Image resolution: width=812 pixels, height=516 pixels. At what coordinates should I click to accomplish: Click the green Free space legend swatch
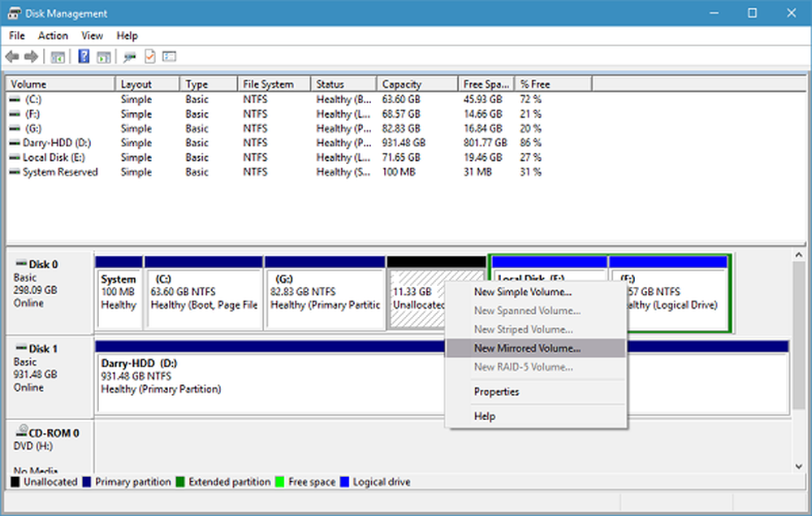tap(281, 481)
